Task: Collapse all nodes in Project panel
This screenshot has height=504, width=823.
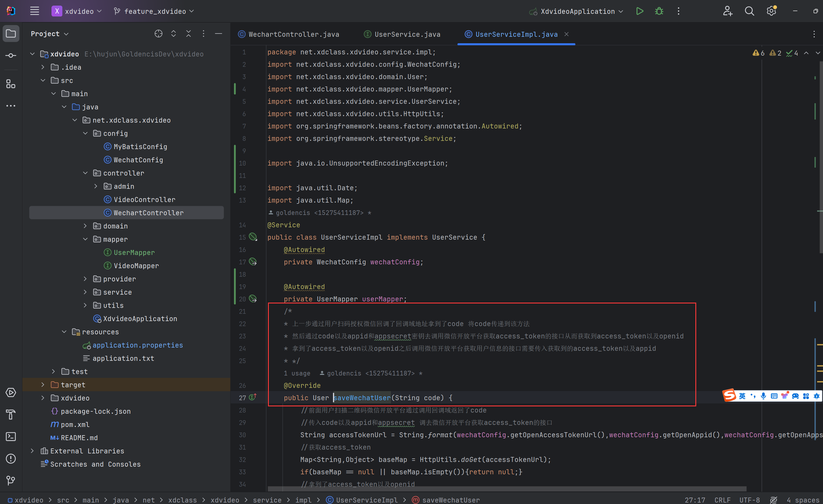Action: 188,34
